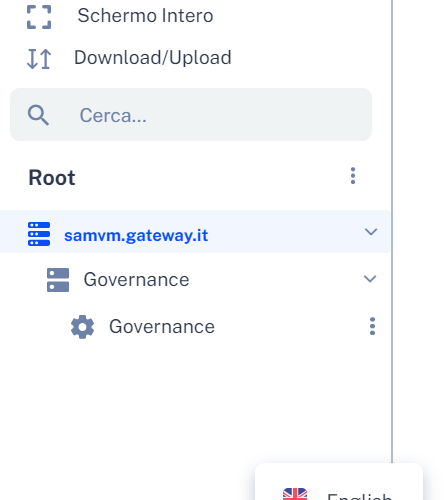The height and width of the screenshot is (500, 444).
Task: Click the UK flag icon
Action: (x=295, y=494)
